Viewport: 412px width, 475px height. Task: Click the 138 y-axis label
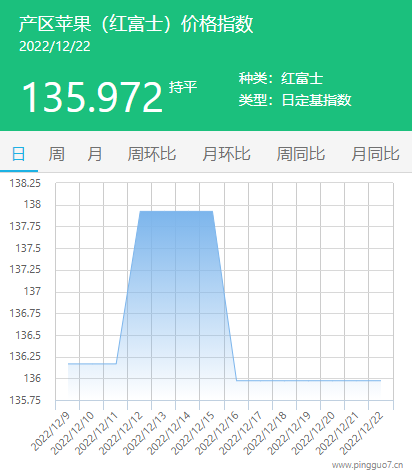pos(32,204)
